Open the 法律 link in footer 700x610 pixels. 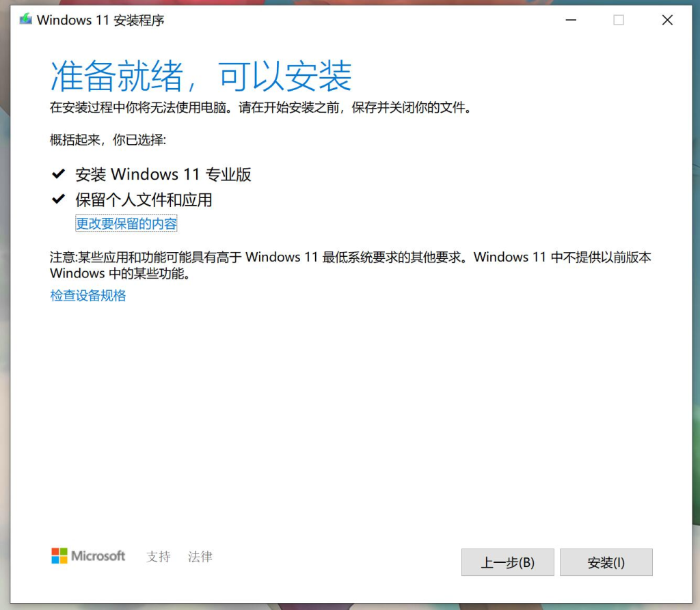[x=200, y=557]
